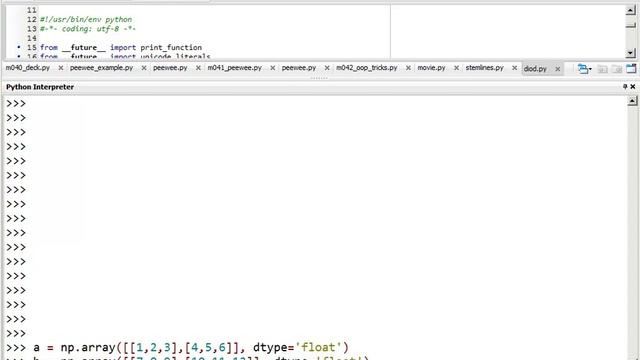
Task: Click the line 15 print_function import
Action: 121,47
